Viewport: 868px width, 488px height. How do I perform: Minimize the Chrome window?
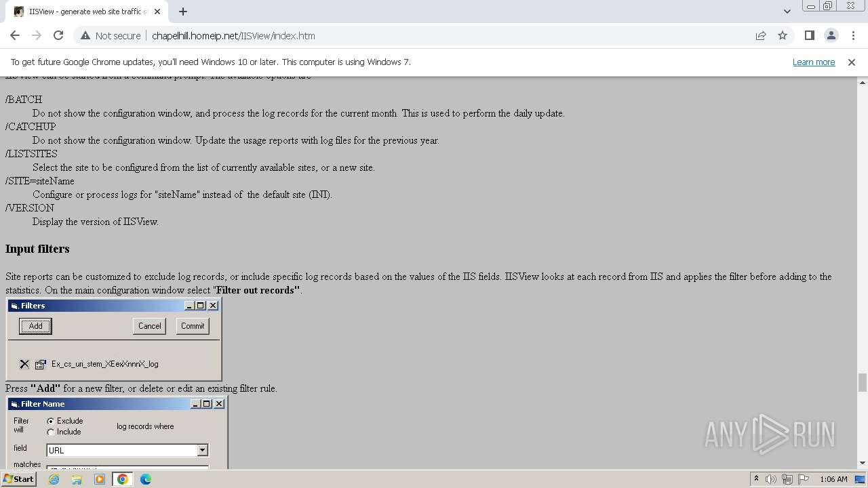click(810, 6)
